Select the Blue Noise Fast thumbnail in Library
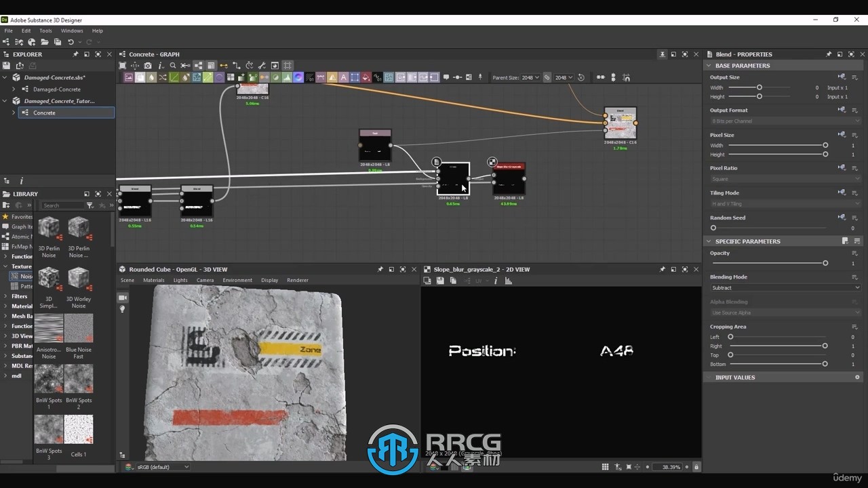This screenshot has width=868, height=488. (79, 328)
